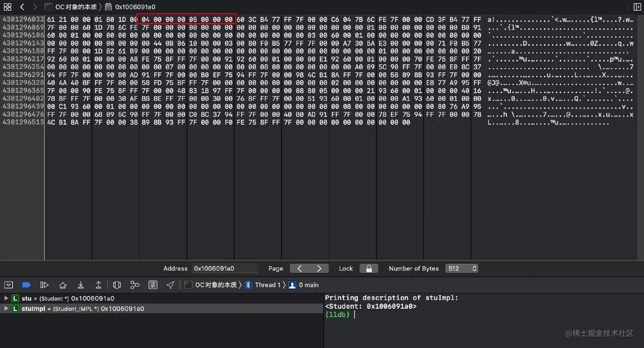The image size is (644, 348).
Task: Toggle breakpoints activation
Action: point(26,285)
